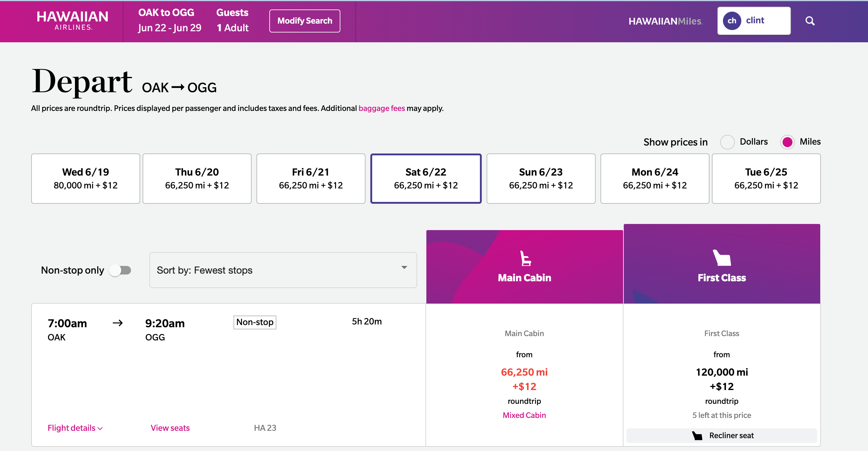
Task: Click the Modify Search button
Action: (x=304, y=21)
